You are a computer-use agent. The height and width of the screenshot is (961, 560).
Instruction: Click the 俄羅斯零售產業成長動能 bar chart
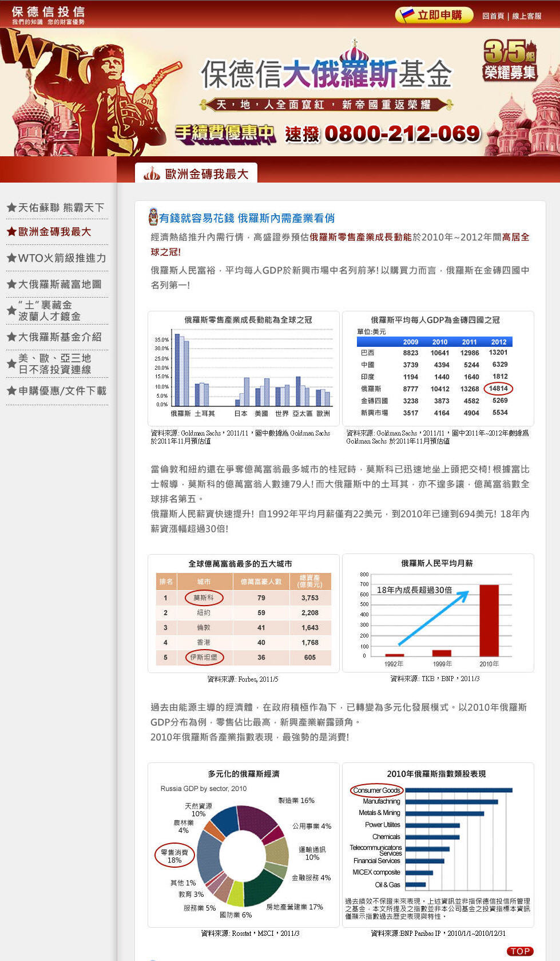click(x=244, y=368)
